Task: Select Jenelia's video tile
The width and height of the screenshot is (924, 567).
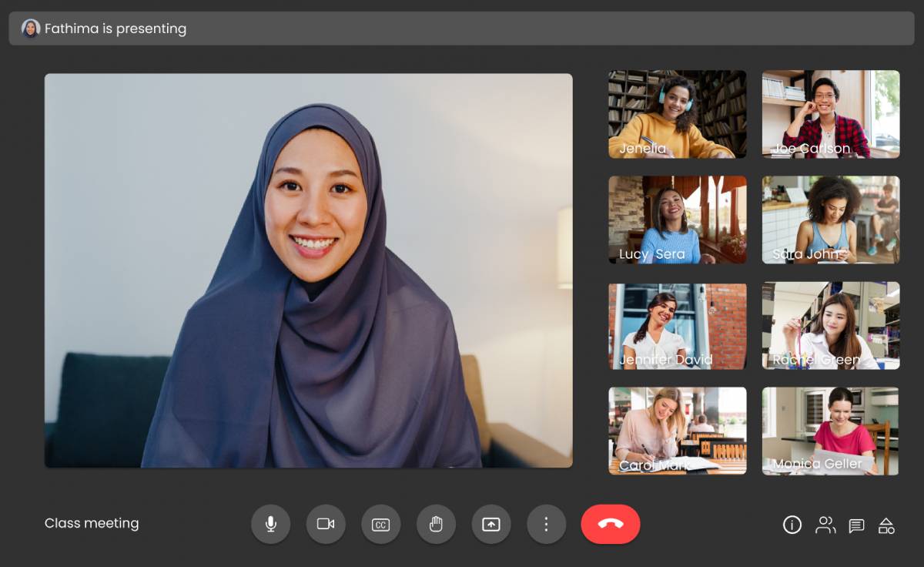Action: [677, 113]
